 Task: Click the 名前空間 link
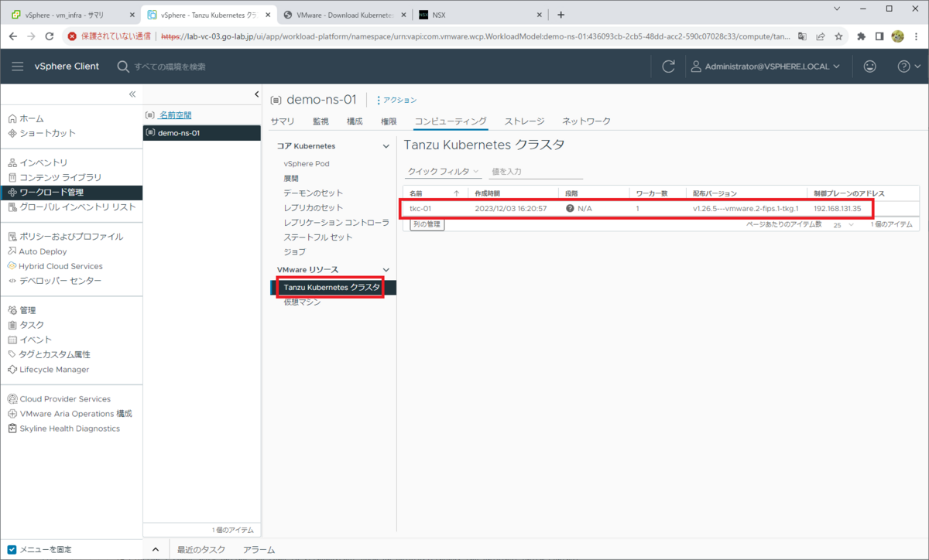click(x=175, y=115)
